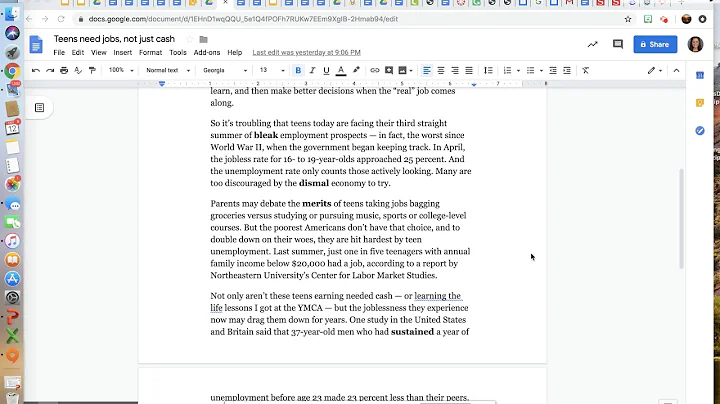Toggle bold formatting
This screenshot has width=720, height=404.
[x=298, y=70]
